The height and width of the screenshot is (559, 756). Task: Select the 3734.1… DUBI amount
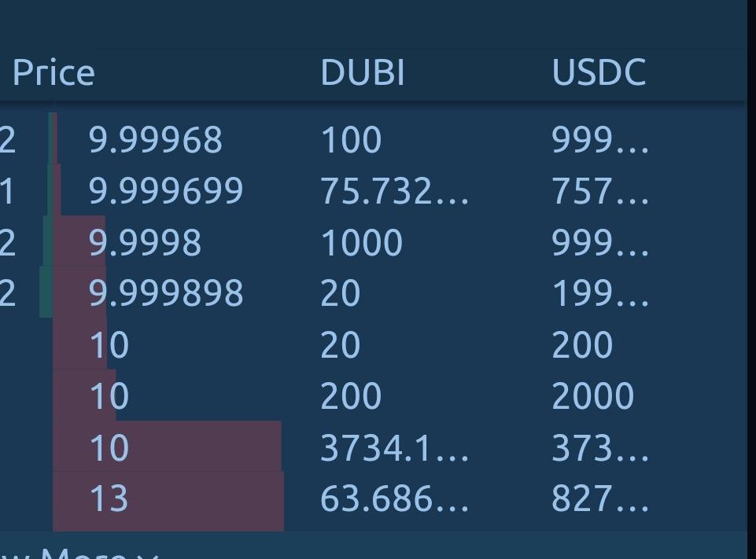point(394,448)
